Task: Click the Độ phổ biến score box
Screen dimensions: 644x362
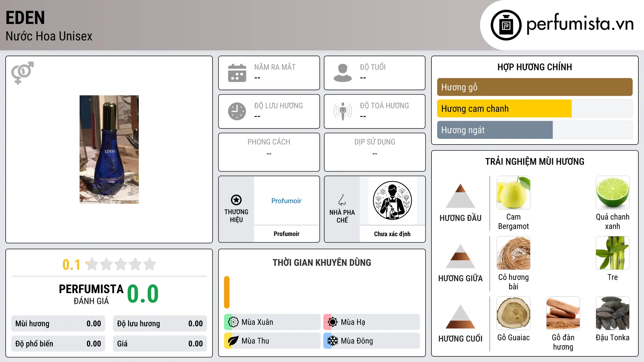Action: click(58, 344)
